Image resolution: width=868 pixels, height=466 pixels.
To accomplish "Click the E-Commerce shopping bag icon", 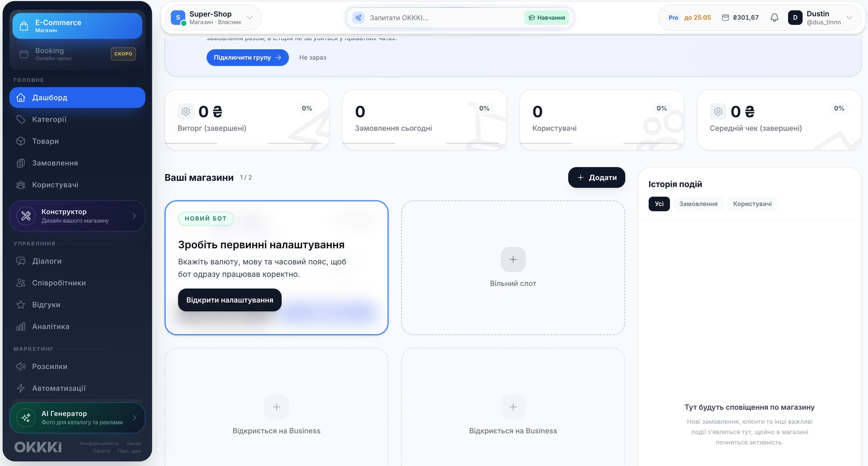I will (24, 26).
